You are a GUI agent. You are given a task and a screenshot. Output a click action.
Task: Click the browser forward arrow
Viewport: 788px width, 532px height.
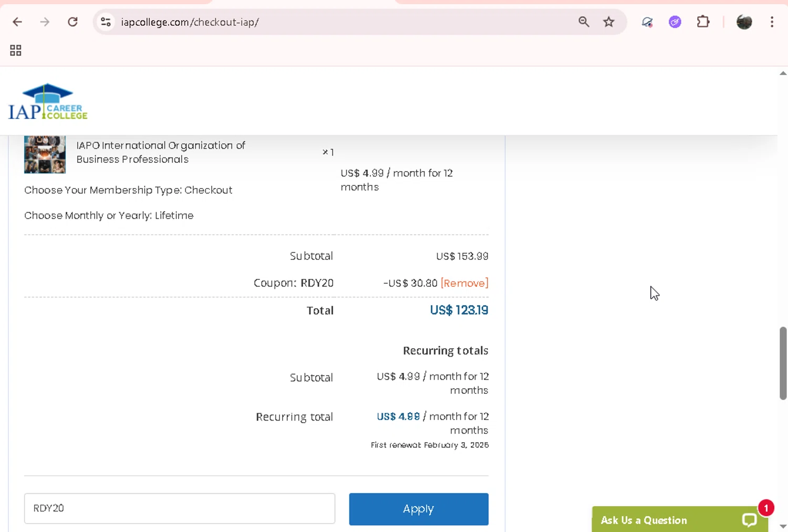click(45, 22)
